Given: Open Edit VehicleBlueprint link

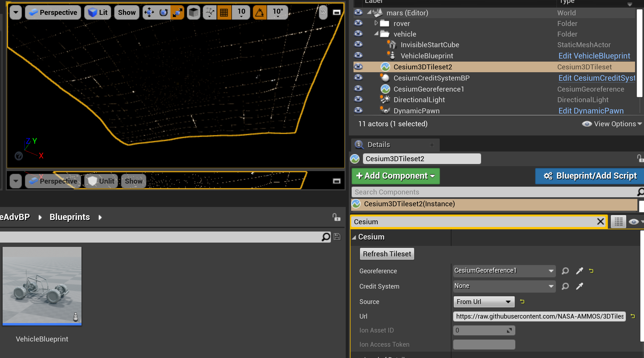Looking at the screenshot, I should (594, 56).
